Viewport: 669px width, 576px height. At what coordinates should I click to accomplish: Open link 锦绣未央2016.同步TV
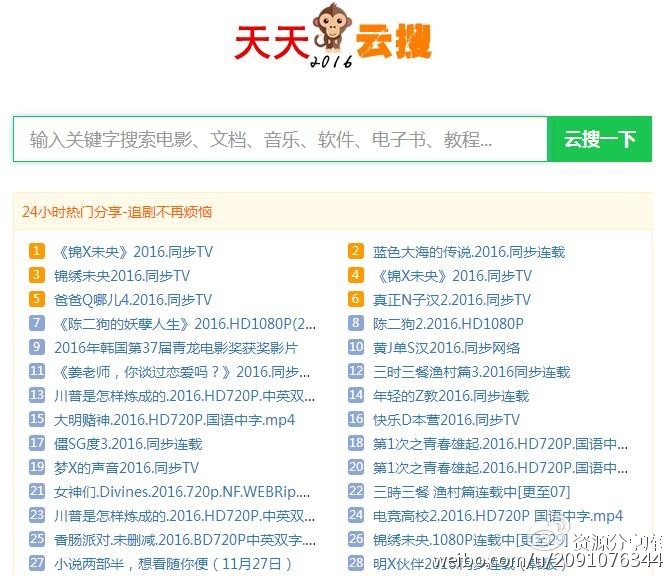pyautogui.click(x=122, y=276)
